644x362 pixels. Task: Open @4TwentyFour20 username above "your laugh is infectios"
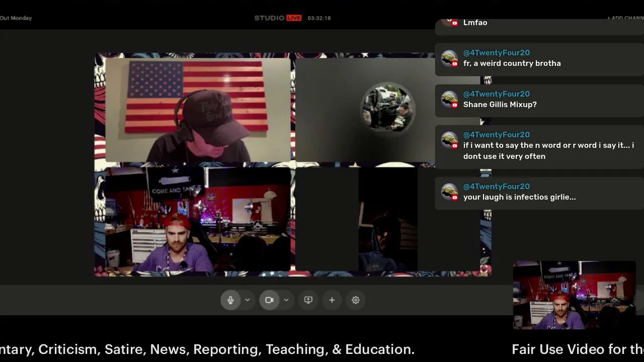[x=496, y=187]
